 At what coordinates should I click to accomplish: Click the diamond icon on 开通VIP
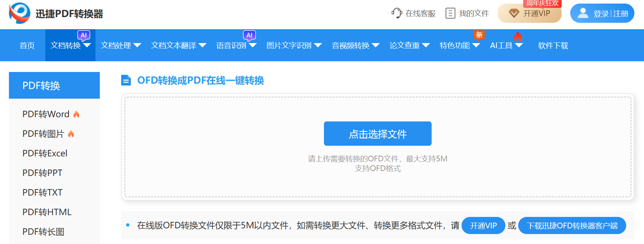click(514, 14)
